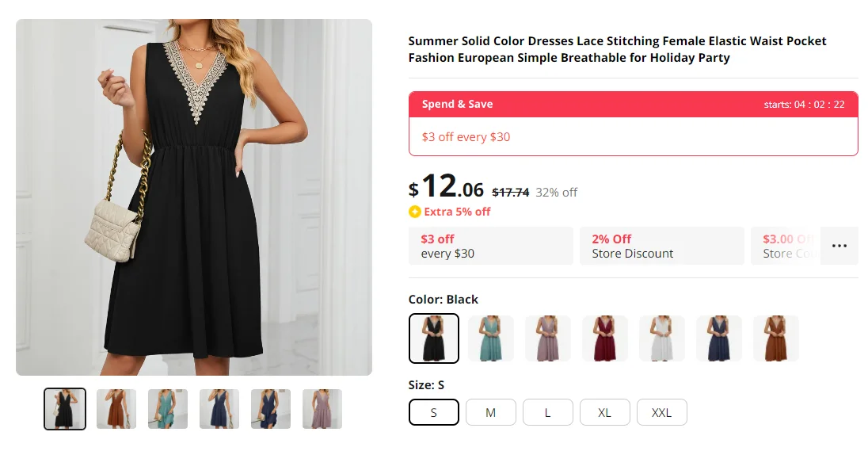Click the 2% Off Store Discount coupon
This screenshot has width=868, height=451.
[x=661, y=246]
